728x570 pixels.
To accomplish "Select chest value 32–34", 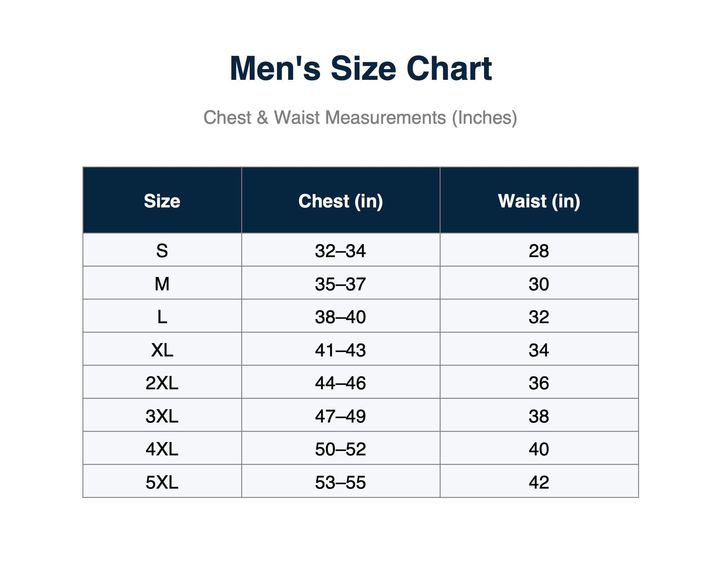I will pos(341,250).
